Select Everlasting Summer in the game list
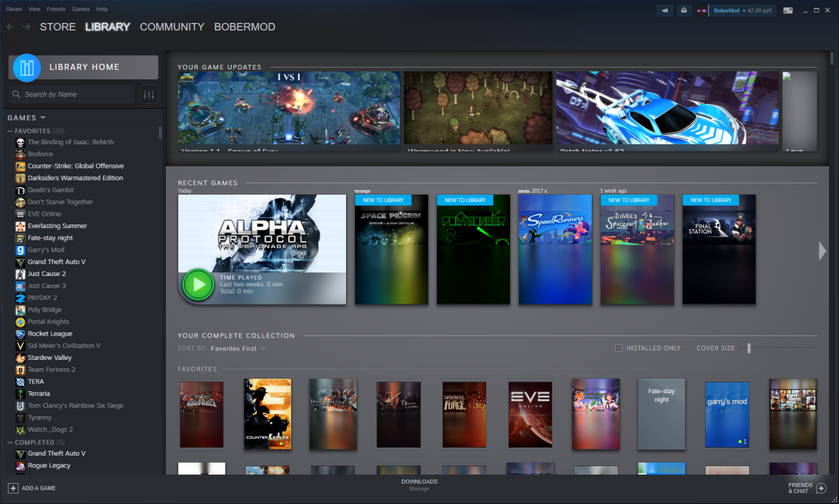Image resolution: width=839 pixels, height=504 pixels. (57, 226)
